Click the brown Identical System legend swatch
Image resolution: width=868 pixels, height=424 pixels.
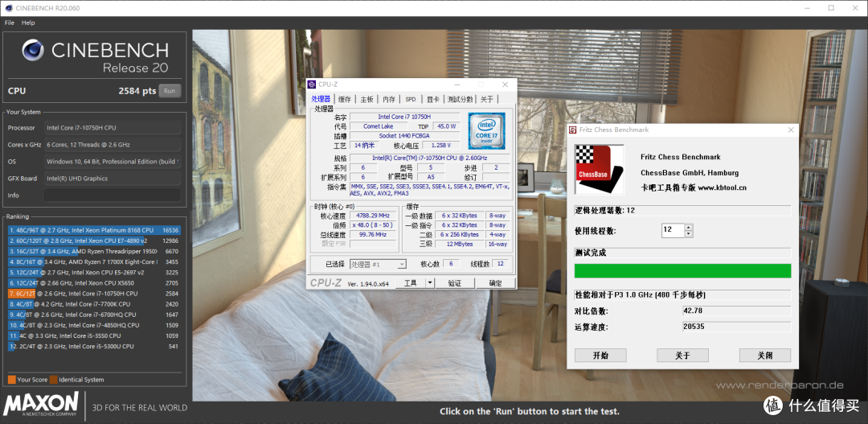(53, 380)
